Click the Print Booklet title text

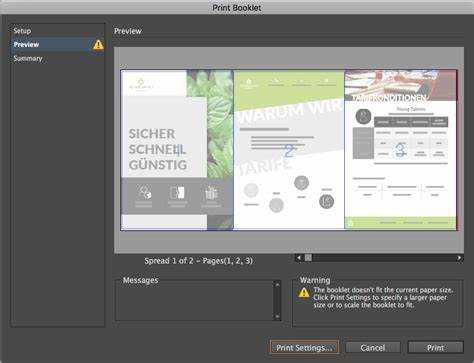[237, 8]
